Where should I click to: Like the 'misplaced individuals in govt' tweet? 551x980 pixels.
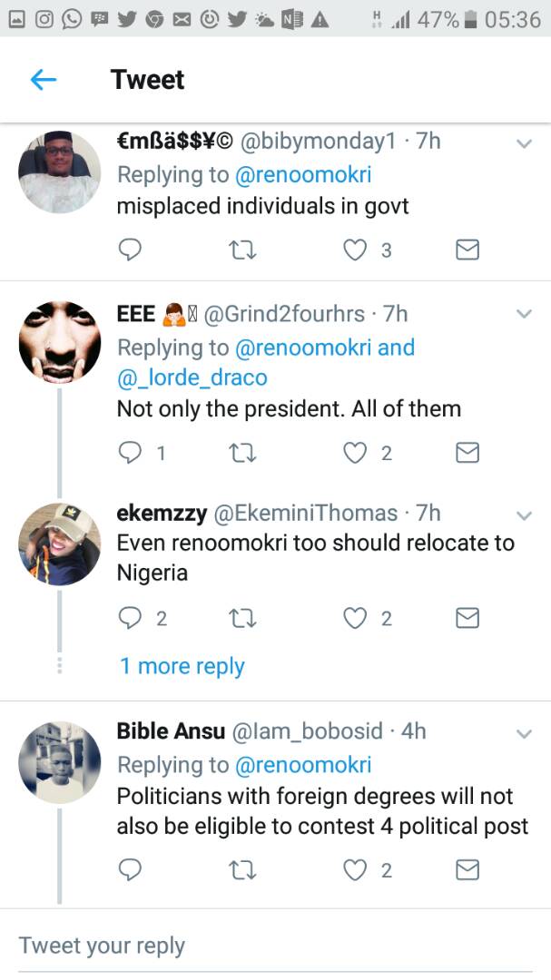[x=354, y=250]
